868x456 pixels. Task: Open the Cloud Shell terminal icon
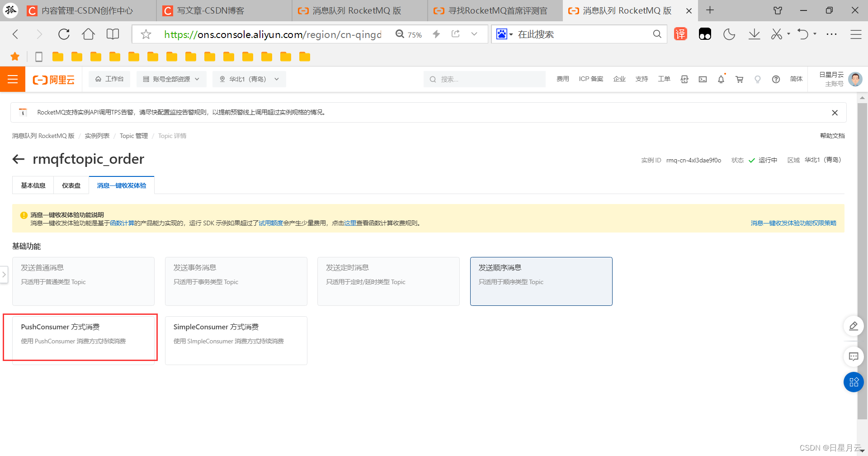[703, 79]
